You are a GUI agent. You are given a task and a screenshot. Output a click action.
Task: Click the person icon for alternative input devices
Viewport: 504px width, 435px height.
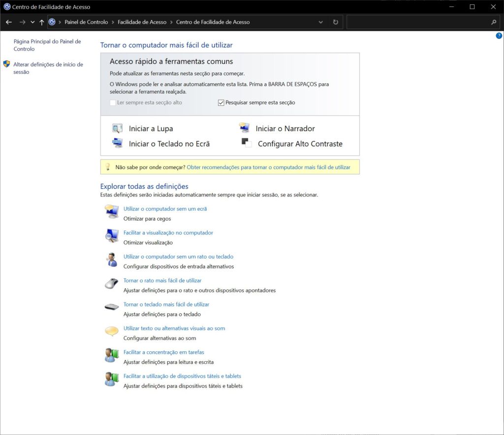point(112,259)
